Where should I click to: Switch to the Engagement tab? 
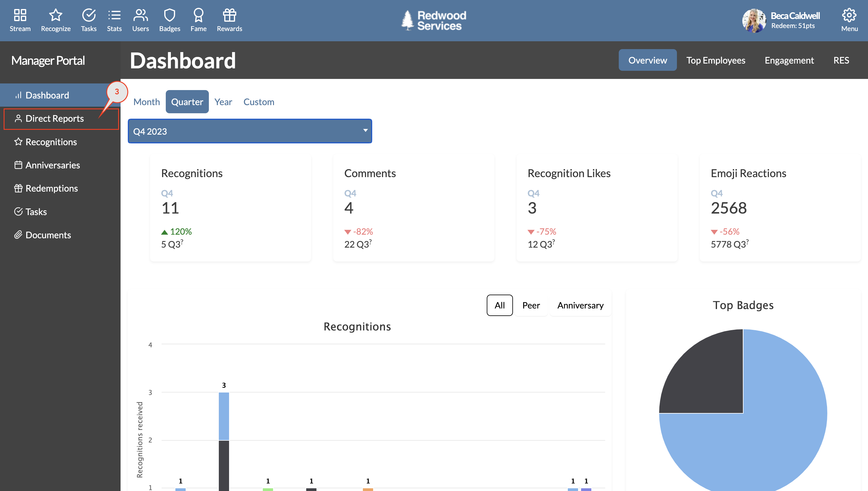(x=789, y=60)
